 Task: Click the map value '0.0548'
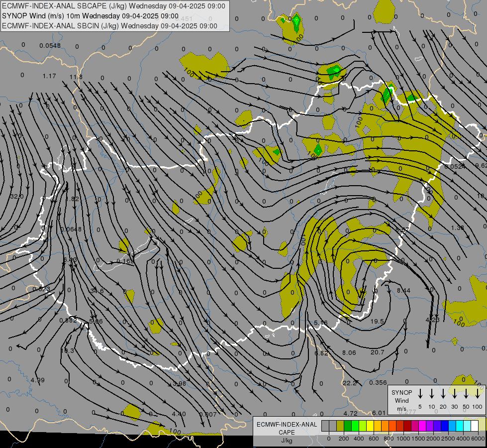click(x=50, y=46)
